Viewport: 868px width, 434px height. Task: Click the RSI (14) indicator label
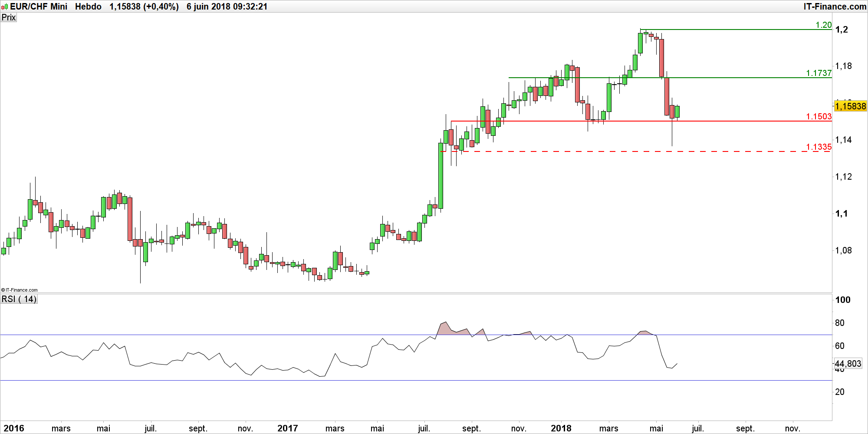(x=19, y=299)
